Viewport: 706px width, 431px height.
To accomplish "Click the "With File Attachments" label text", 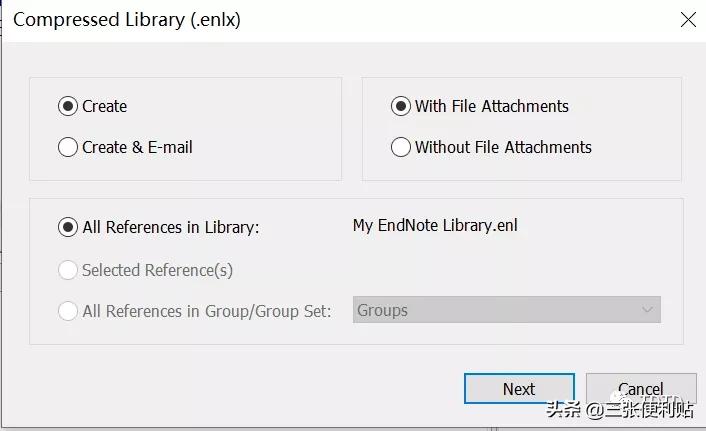I will (492, 106).
